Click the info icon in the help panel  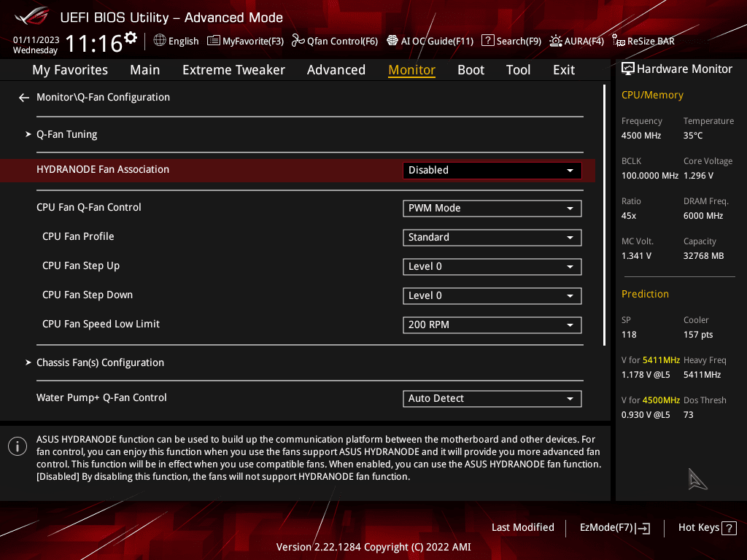(18, 446)
